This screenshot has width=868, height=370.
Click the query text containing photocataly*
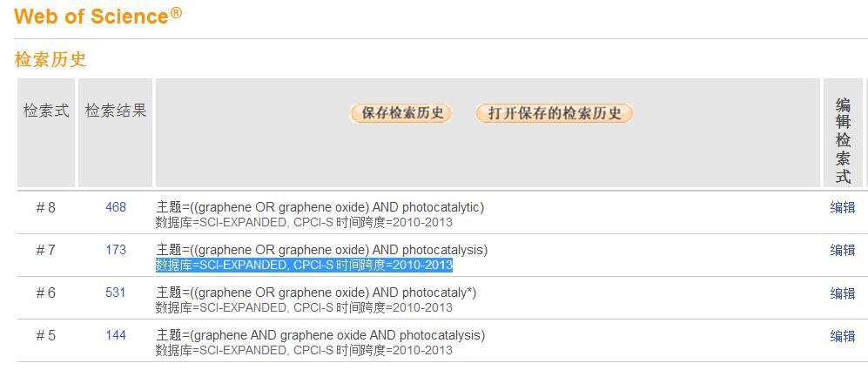[x=316, y=293]
